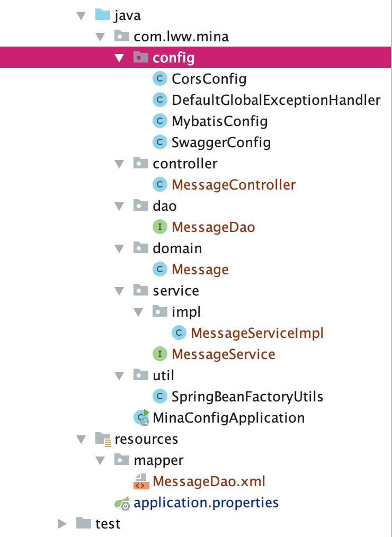Image resolution: width=392 pixels, height=537 pixels.
Task: Open MessageController in the tree
Action: 234,185
